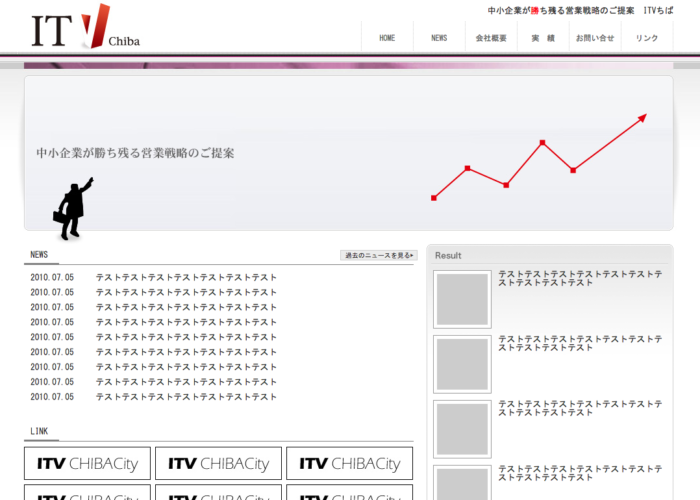700x500 pixels.
Task: Open the first news entry dated 2010.07.05
Action: pos(186,278)
